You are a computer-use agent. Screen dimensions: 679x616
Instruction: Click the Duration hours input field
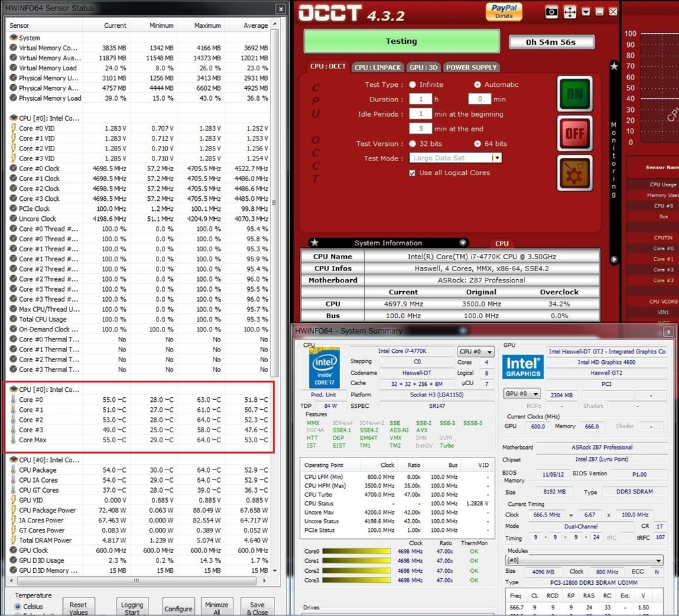[x=420, y=99]
